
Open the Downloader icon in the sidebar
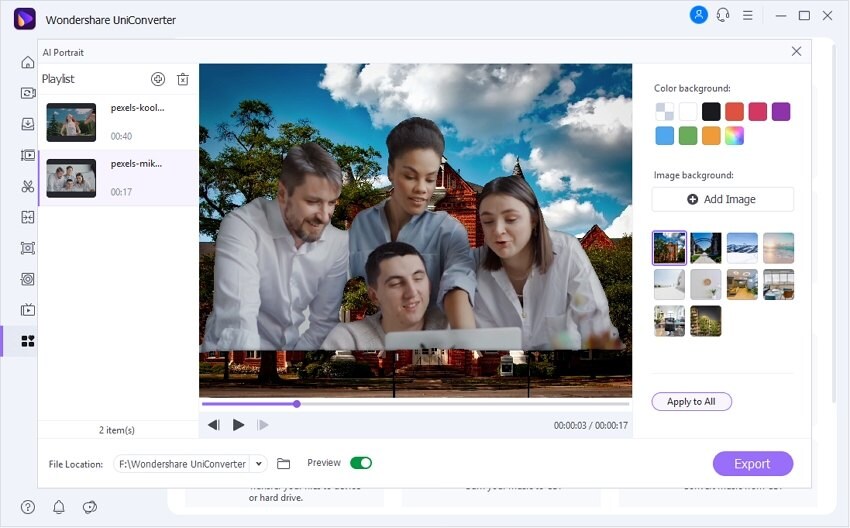coord(28,124)
